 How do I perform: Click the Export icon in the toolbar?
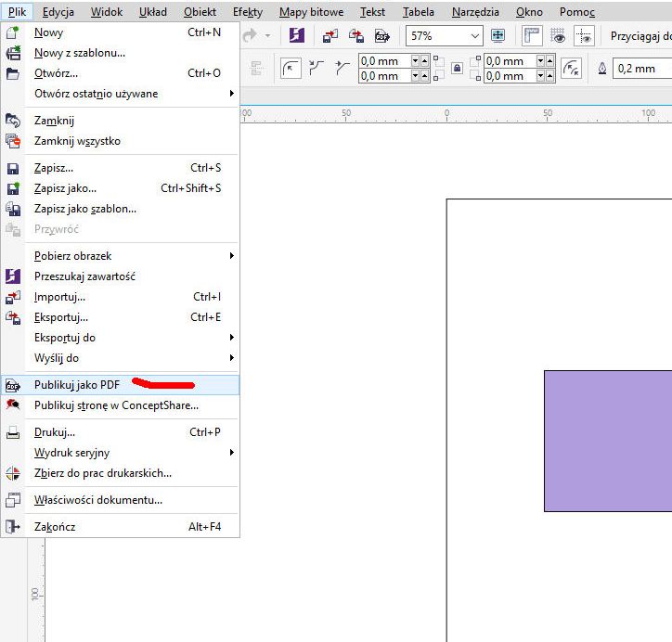pyautogui.click(x=356, y=36)
